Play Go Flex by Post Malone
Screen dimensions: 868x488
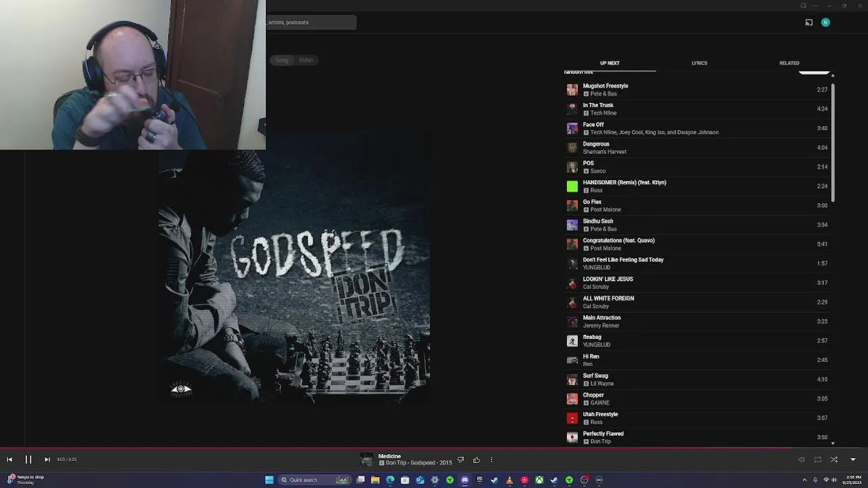click(x=696, y=205)
